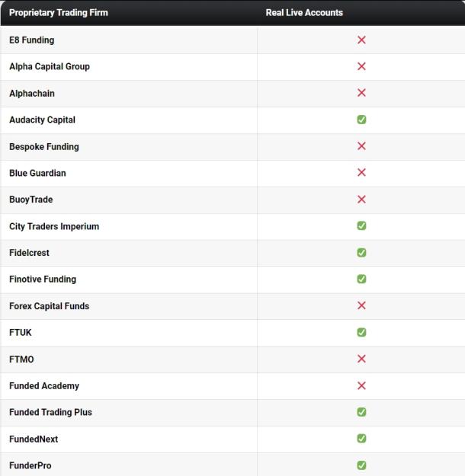Select the Bespoke Funding firm name
The width and height of the screenshot is (465, 476).
[44, 147]
